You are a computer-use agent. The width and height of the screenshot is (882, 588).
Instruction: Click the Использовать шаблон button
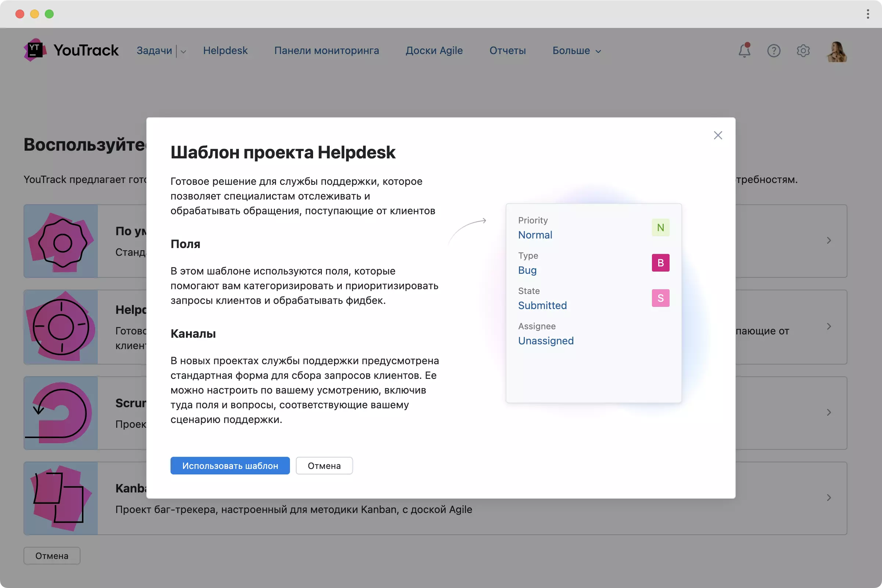[x=230, y=466]
